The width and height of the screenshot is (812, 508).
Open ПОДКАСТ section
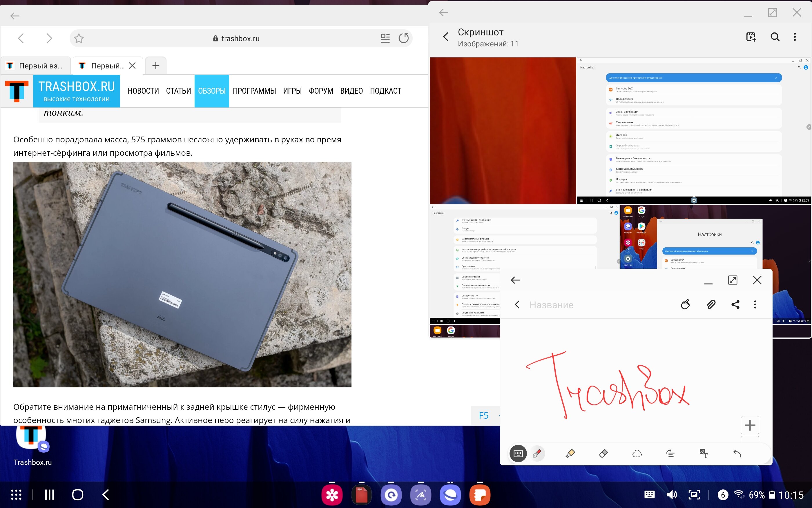tap(385, 91)
